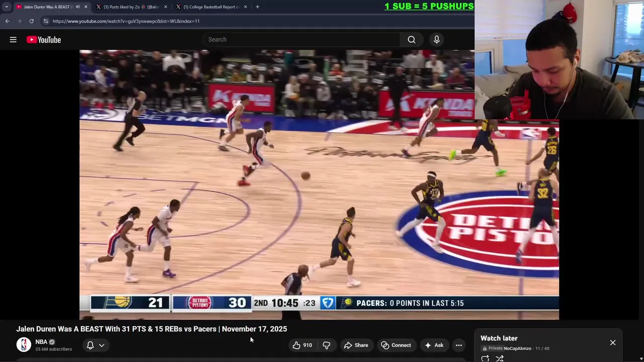Open the YouTube hamburger guide menu
The width and height of the screenshot is (644, 362).
pyautogui.click(x=13, y=40)
